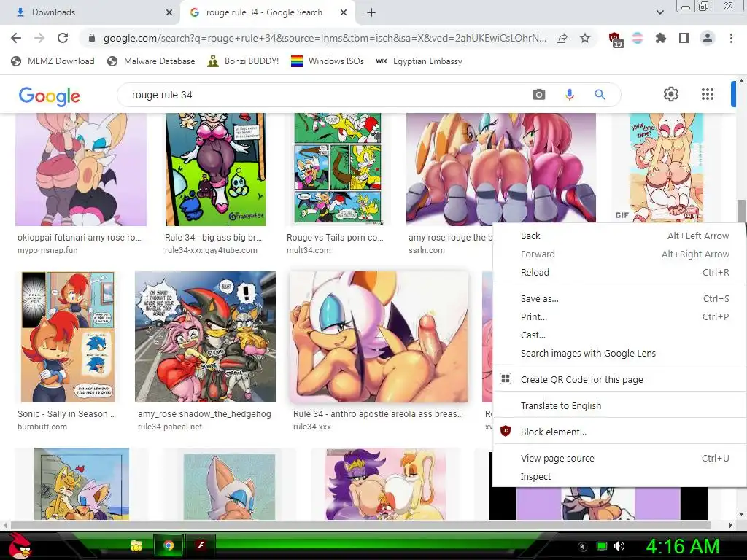The height and width of the screenshot is (560, 747).
Task: Click the 4:16 AM taskbar clock
Action: tap(682, 546)
